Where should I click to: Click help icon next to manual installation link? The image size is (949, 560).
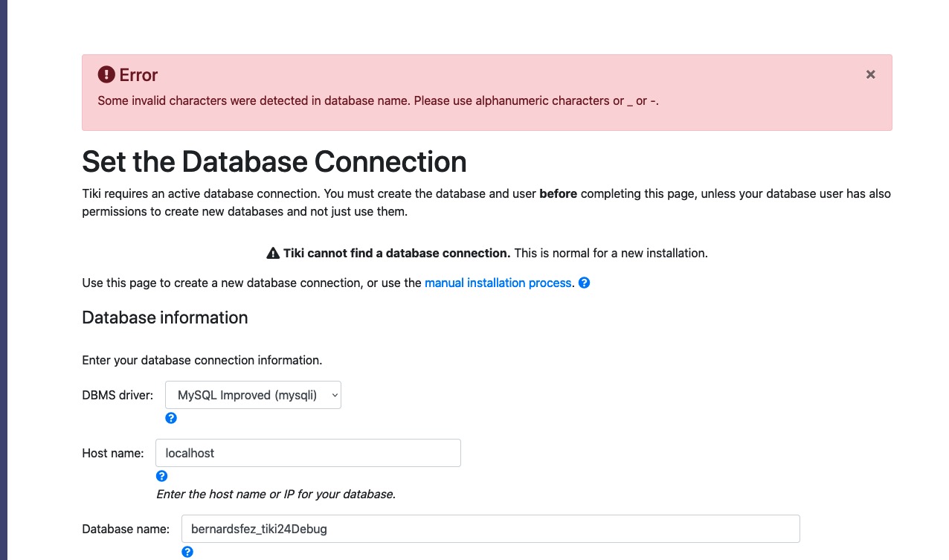pos(585,283)
